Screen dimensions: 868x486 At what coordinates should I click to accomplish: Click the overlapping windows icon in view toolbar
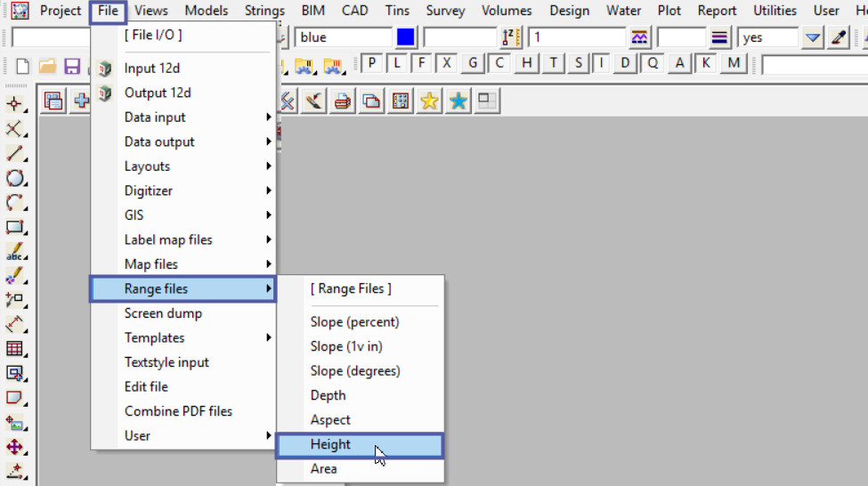371,101
